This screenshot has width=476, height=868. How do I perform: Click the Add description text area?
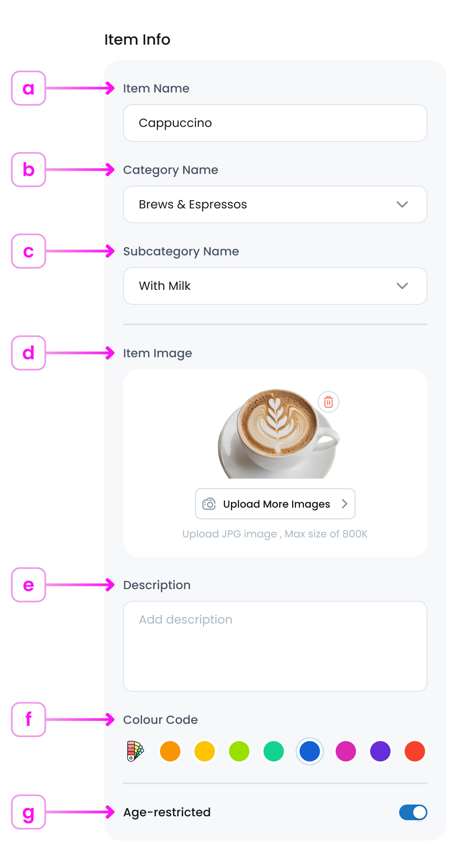point(275,646)
